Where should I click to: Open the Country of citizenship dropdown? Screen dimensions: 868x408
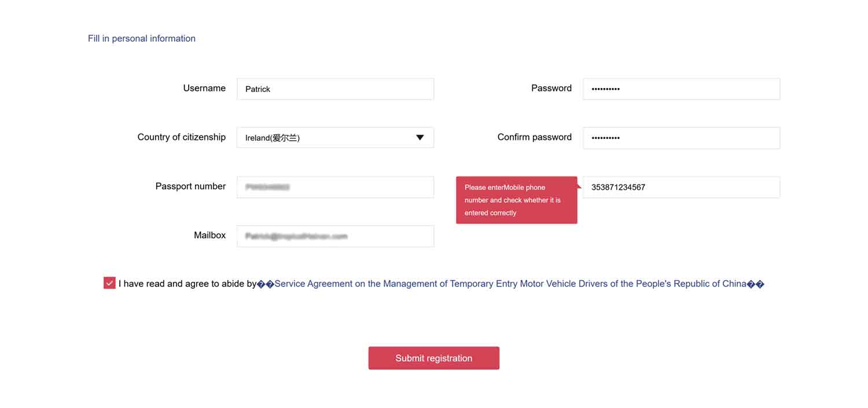[x=335, y=138]
